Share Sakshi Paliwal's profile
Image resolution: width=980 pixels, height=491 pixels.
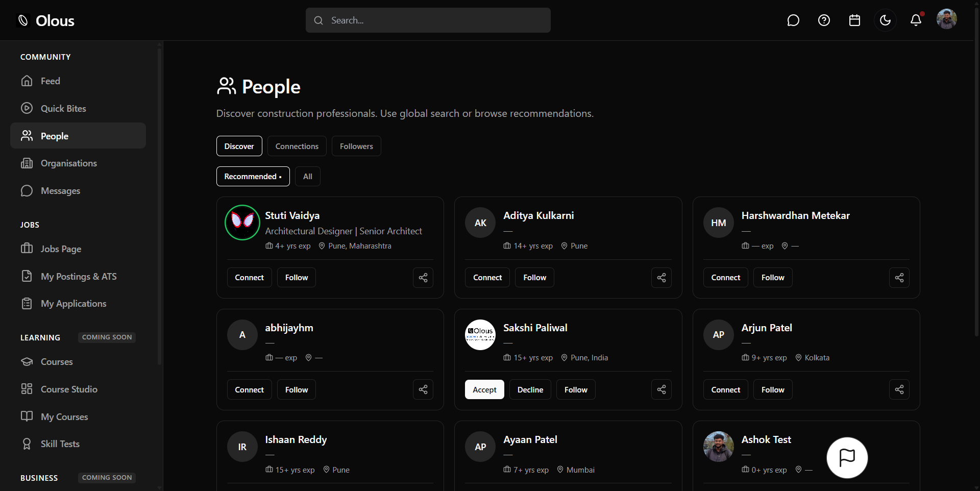click(661, 389)
